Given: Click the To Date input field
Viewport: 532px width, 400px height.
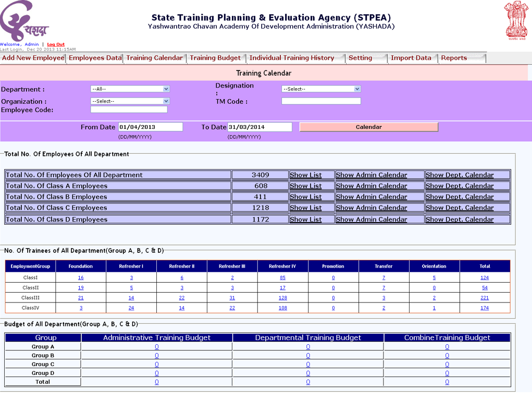Looking at the screenshot, I should pyautogui.click(x=259, y=127).
